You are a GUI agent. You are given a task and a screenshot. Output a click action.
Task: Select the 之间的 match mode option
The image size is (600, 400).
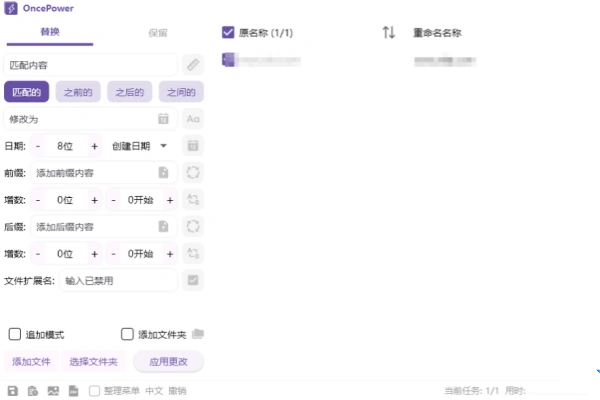181,92
